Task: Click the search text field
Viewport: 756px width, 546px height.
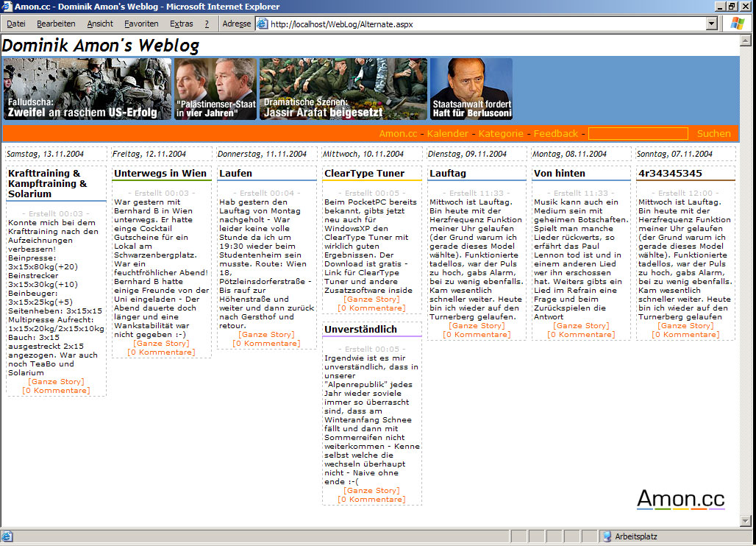Action: pos(638,134)
